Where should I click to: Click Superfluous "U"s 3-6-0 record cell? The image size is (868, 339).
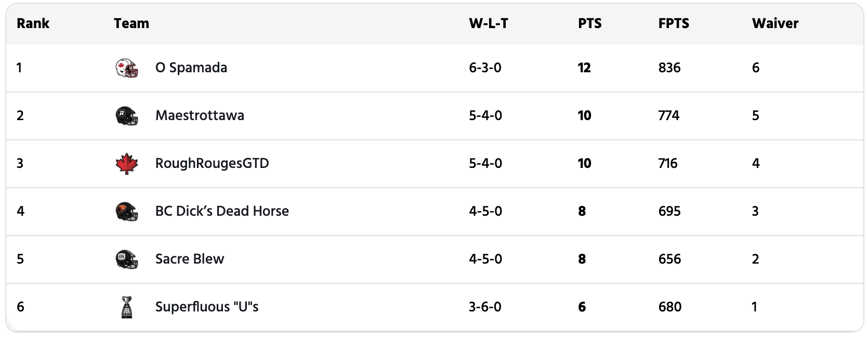485,307
